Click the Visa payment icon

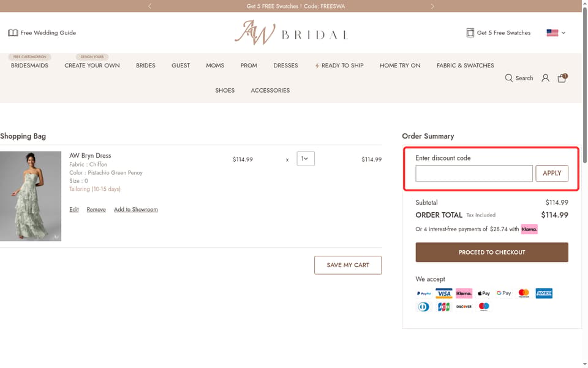pyautogui.click(x=444, y=293)
